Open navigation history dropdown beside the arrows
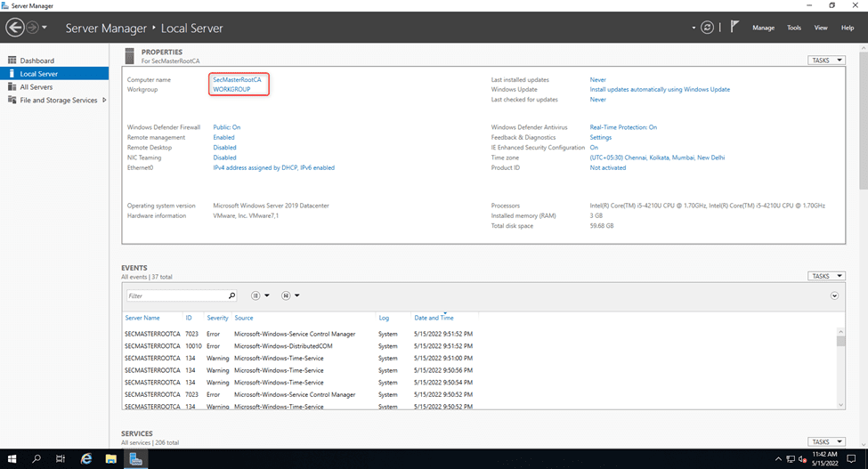The image size is (868, 469). click(45, 27)
